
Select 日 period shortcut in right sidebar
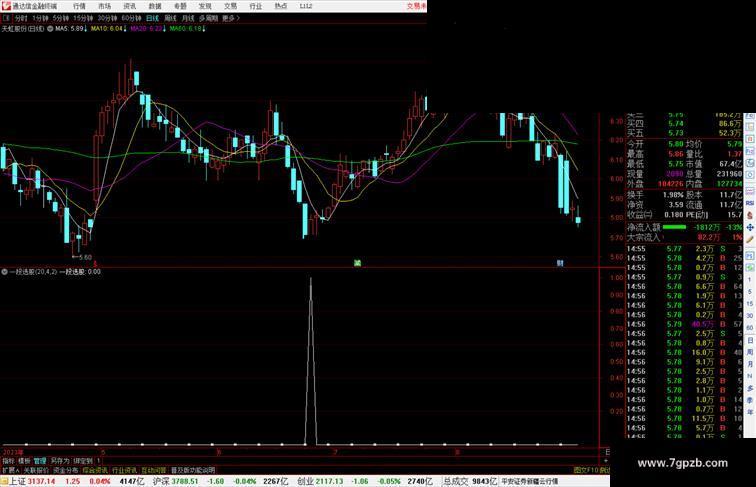(750, 340)
